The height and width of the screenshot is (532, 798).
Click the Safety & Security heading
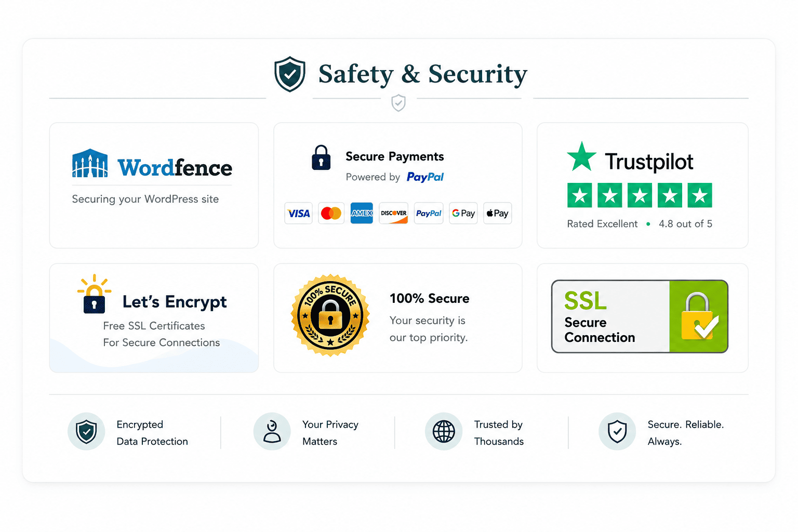tap(423, 74)
